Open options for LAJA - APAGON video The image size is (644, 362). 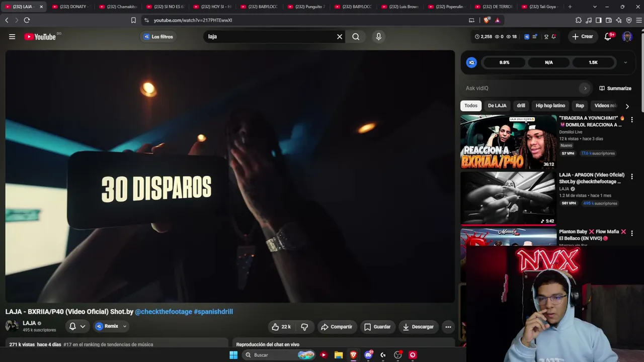tap(632, 176)
